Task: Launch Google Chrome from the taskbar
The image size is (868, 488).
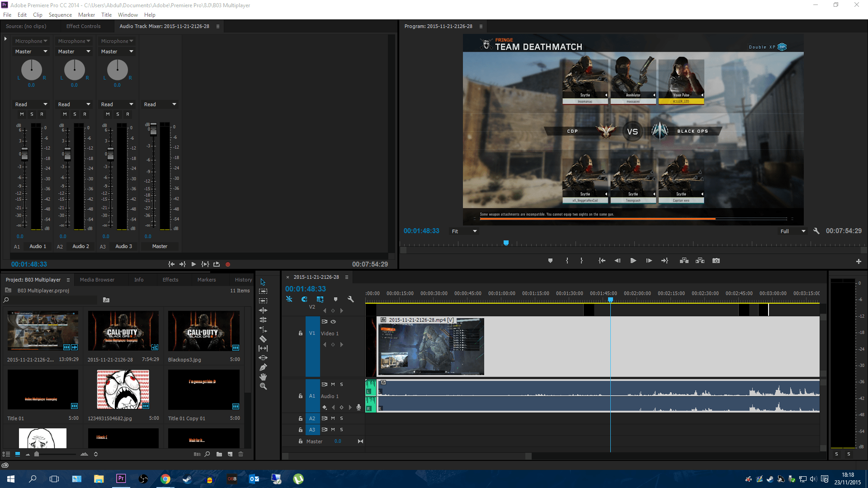Action: coord(165,479)
